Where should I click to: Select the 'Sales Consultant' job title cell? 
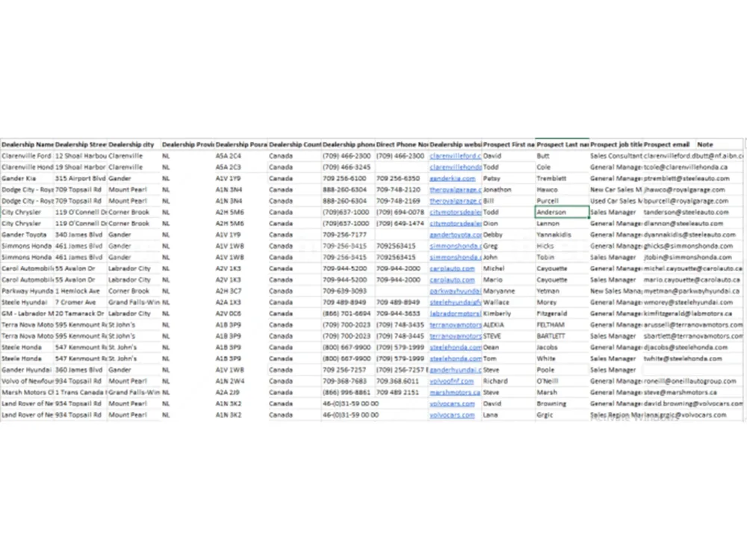[616, 156]
